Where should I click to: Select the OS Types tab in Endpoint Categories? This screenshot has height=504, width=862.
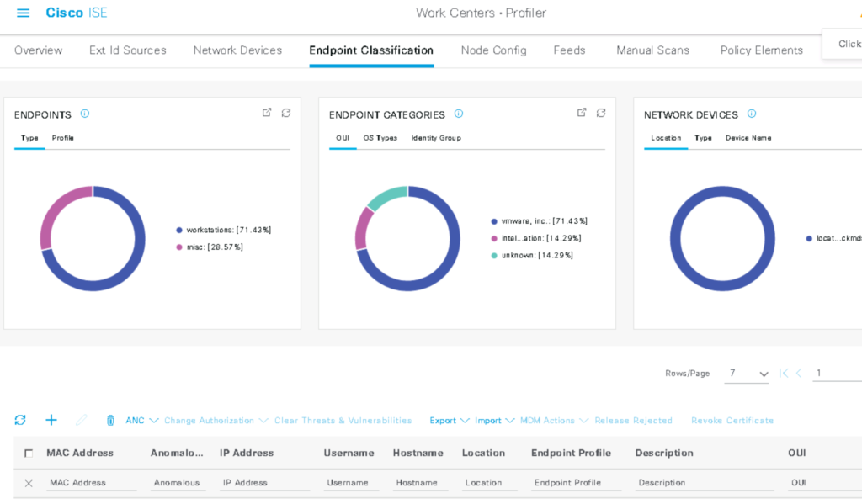pyautogui.click(x=380, y=138)
